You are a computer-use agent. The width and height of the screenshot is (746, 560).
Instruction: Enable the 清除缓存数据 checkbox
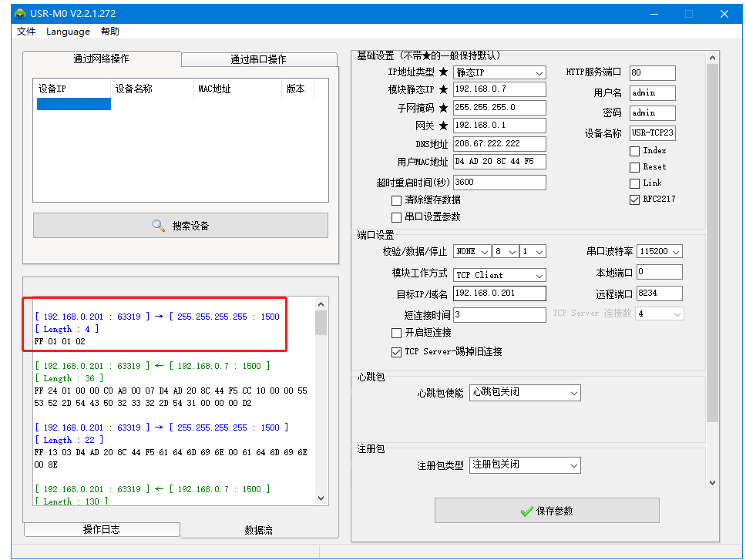coord(397,200)
